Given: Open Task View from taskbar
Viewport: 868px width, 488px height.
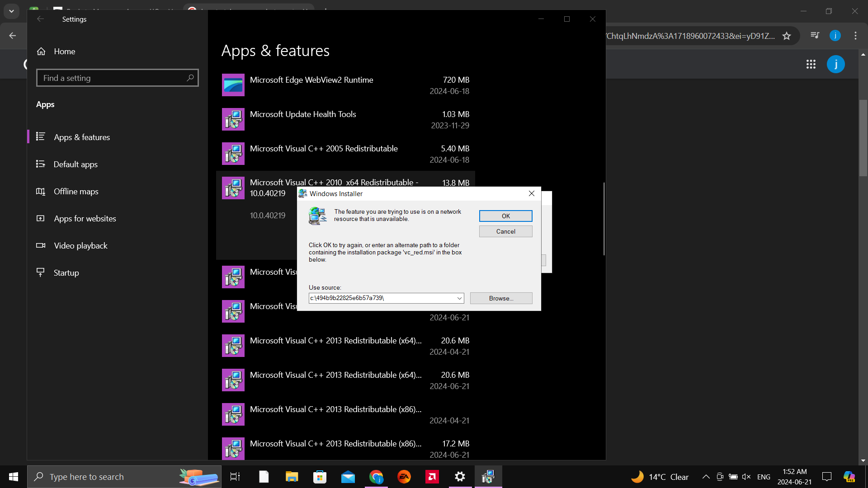Looking at the screenshot, I should click(x=235, y=477).
